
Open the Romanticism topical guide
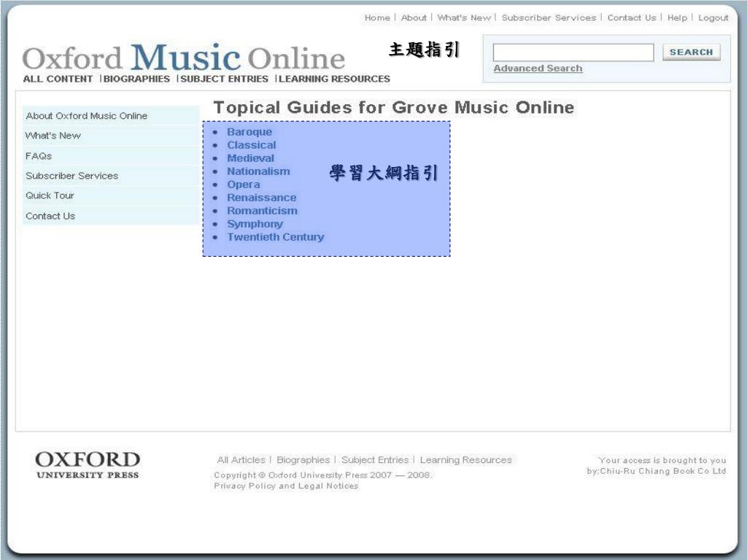[262, 211]
